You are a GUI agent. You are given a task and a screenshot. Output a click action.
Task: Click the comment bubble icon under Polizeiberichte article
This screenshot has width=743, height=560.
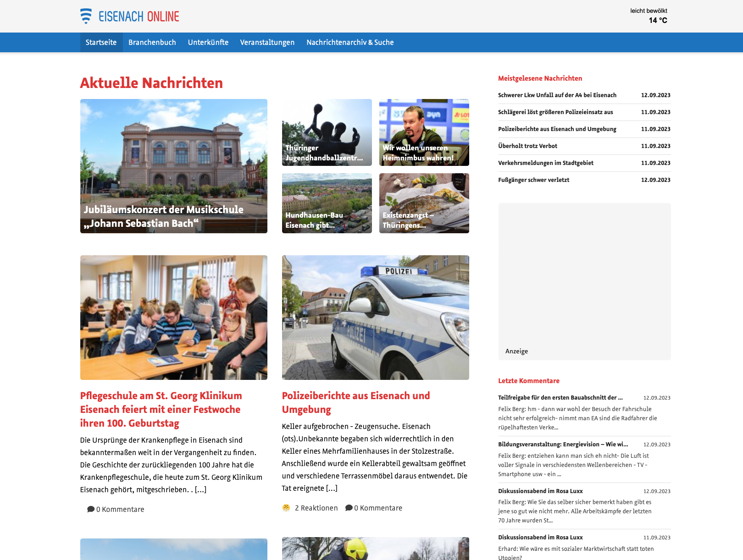coord(349,508)
